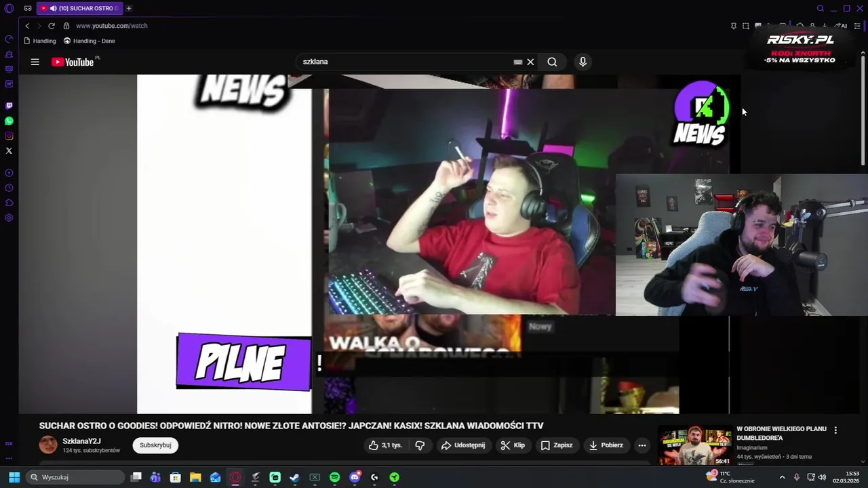Open Discord from the taskbar
The height and width of the screenshot is (488, 868).
354,477
